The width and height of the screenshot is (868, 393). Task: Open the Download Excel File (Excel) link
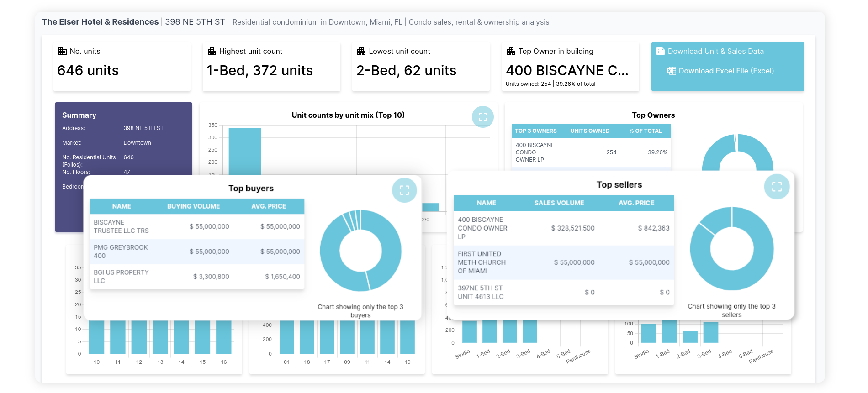point(726,71)
